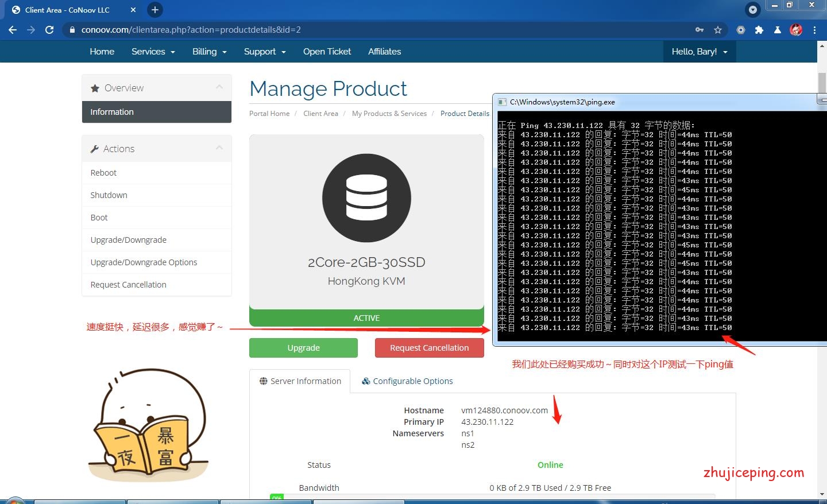Click the scrollbar down arrow
Screen dimensions: 827x504
(822, 494)
